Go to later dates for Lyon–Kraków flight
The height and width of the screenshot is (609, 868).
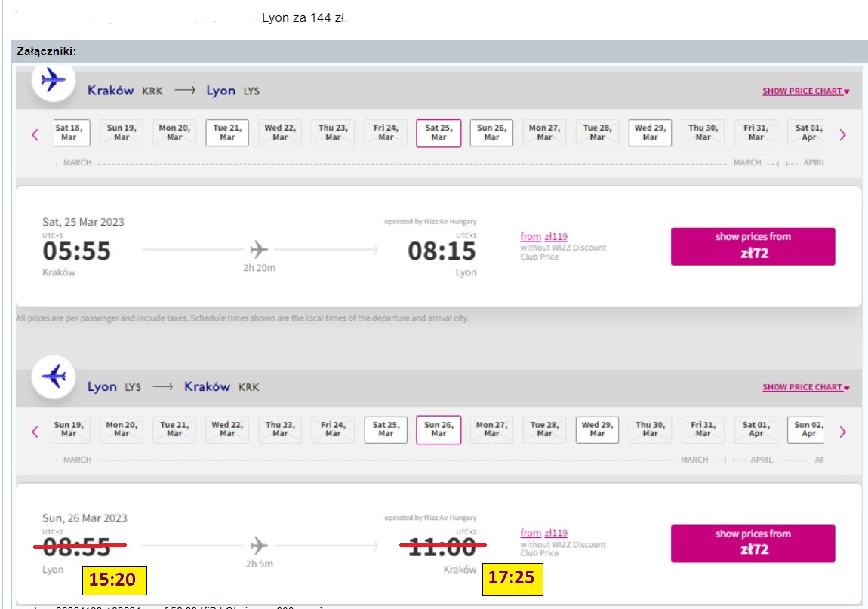pyautogui.click(x=842, y=432)
